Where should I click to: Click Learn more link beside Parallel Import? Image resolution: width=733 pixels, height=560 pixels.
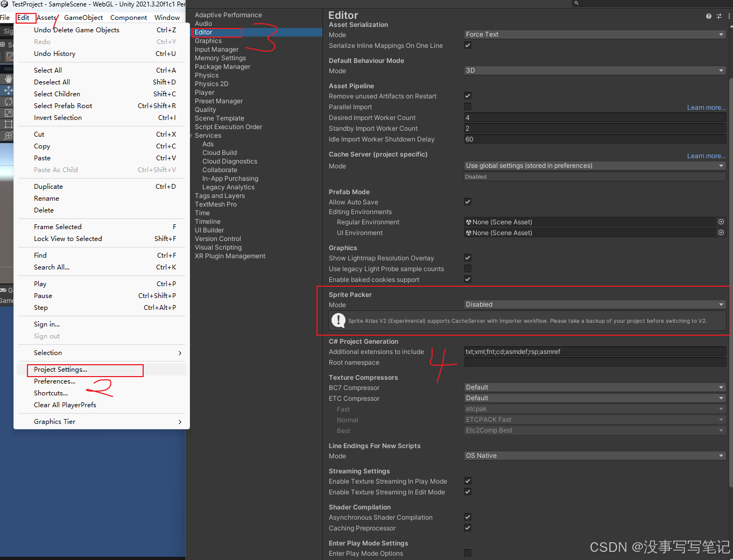coord(706,108)
